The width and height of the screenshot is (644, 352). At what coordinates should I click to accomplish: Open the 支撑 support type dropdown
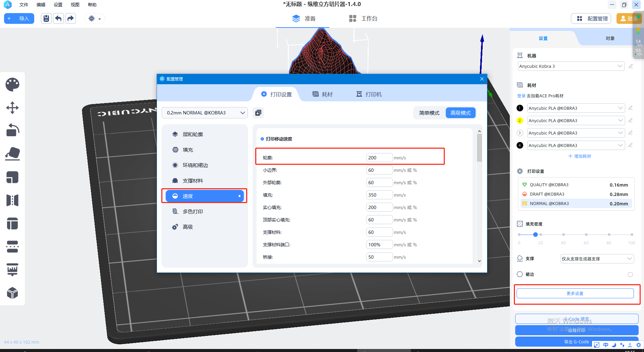tap(597, 259)
